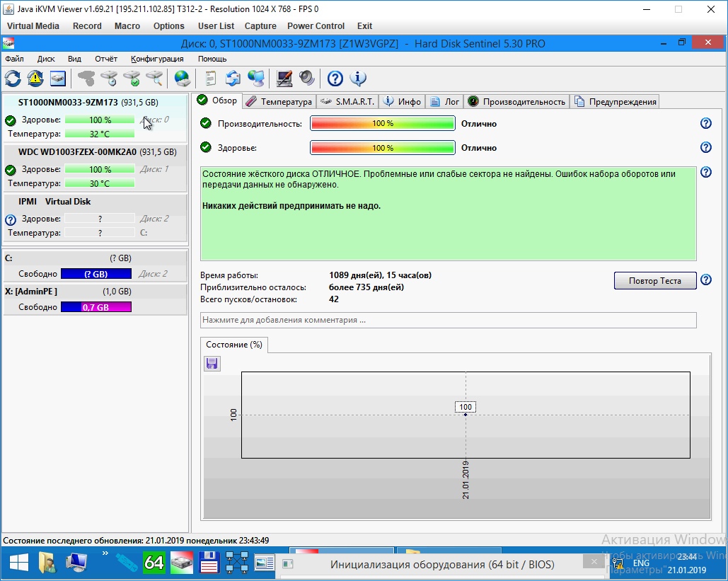Open the iKVM Capture menu
The width and height of the screenshot is (728, 581).
(x=260, y=26)
